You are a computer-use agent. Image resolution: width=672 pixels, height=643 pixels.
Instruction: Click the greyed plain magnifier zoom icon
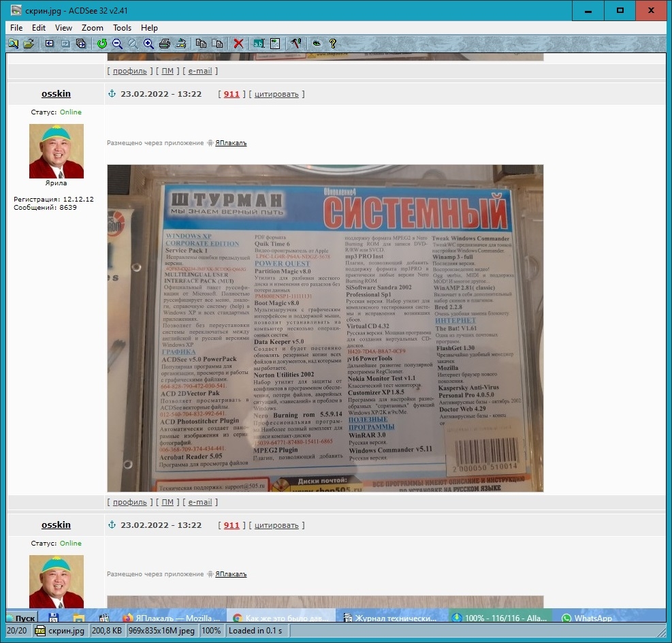(133, 44)
